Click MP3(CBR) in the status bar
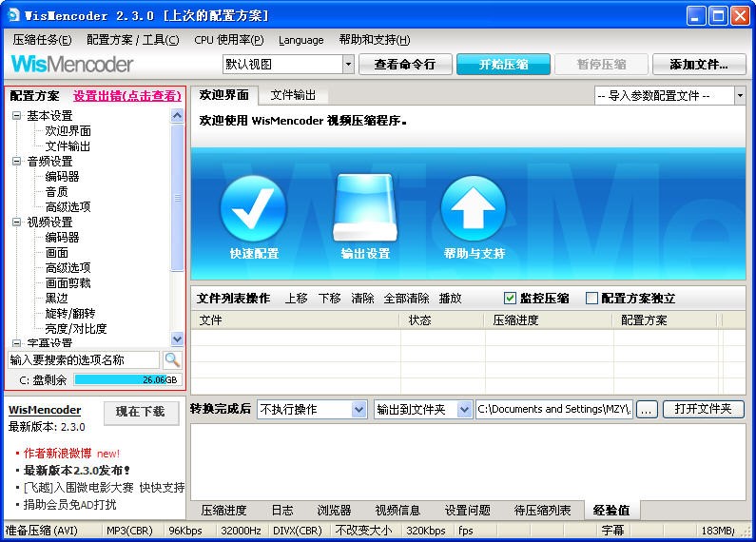This screenshot has height=542, width=756. pos(129,531)
